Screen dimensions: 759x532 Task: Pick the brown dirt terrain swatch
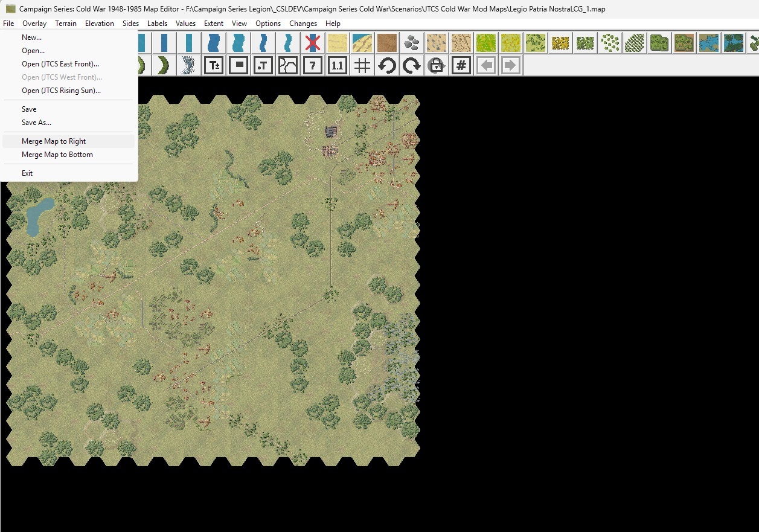coord(386,43)
